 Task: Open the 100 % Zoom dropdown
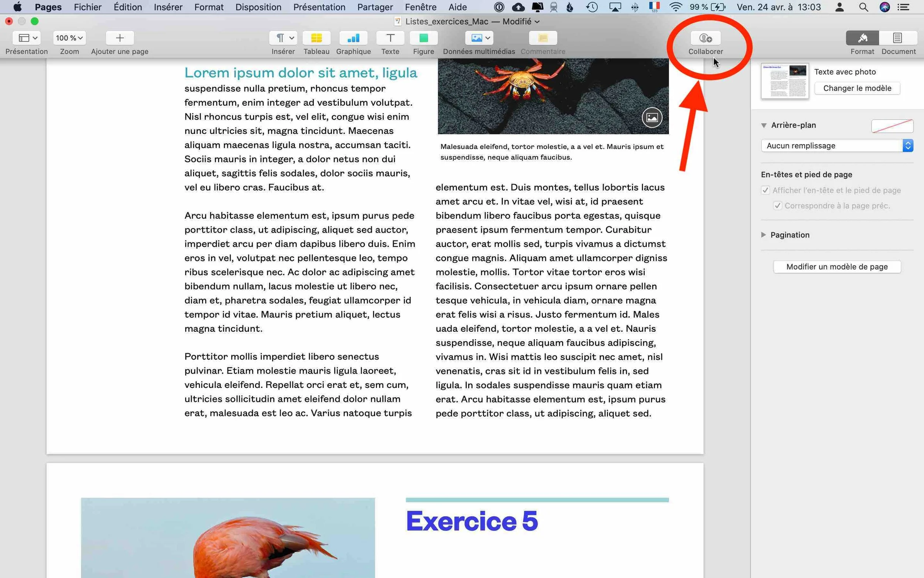(69, 38)
